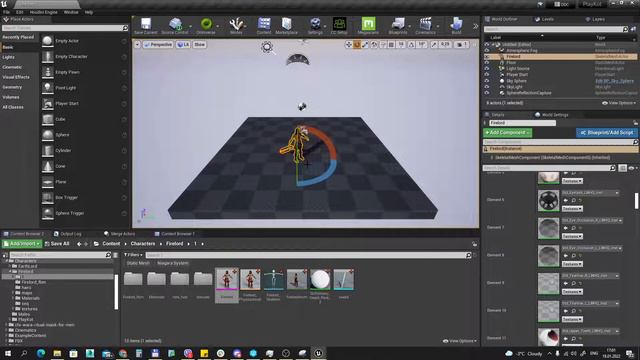The width and height of the screenshot is (640, 360).
Task: Open the Window menu
Action: pyautogui.click(x=71, y=12)
